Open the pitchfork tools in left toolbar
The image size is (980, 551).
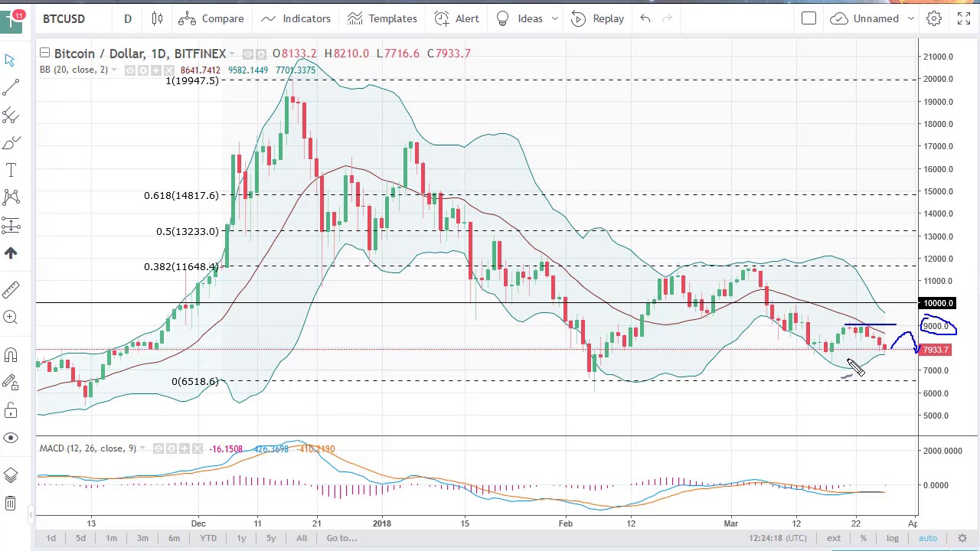11,115
